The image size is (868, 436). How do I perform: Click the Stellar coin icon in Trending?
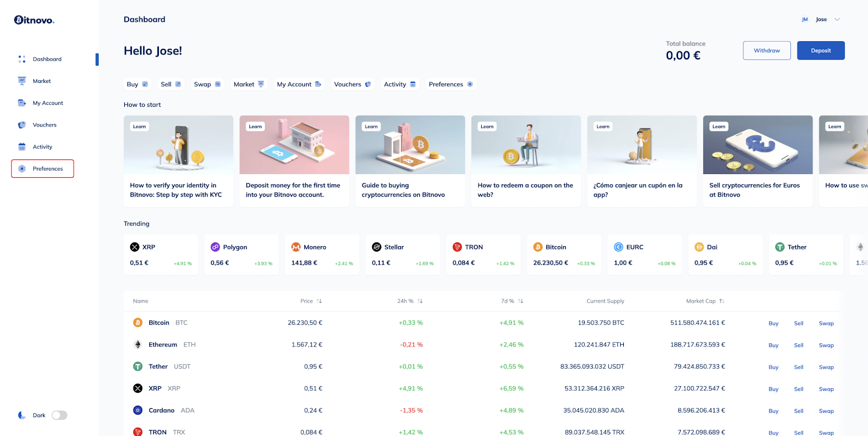tap(376, 247)
